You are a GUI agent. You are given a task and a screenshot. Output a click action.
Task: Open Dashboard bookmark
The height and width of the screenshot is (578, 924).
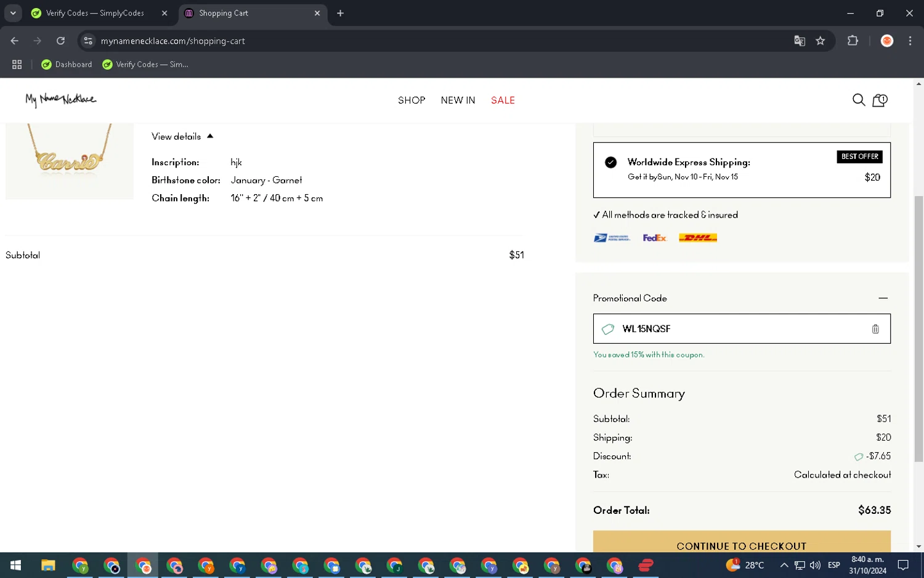[x=67, y=64]
